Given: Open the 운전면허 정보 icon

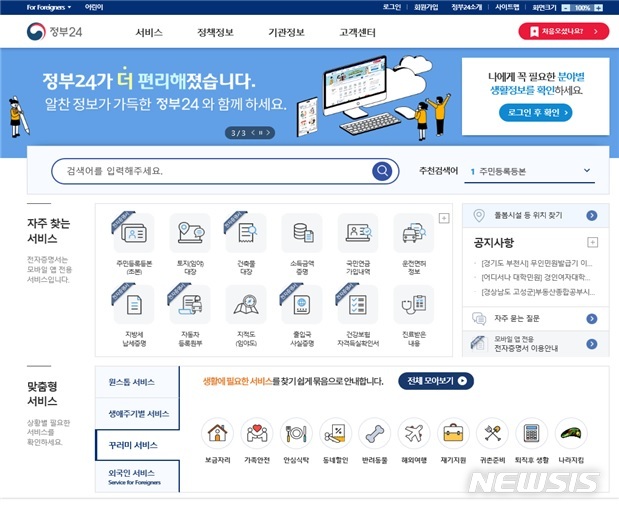Looking at the screenshot, I should click(x=414, y=233).
